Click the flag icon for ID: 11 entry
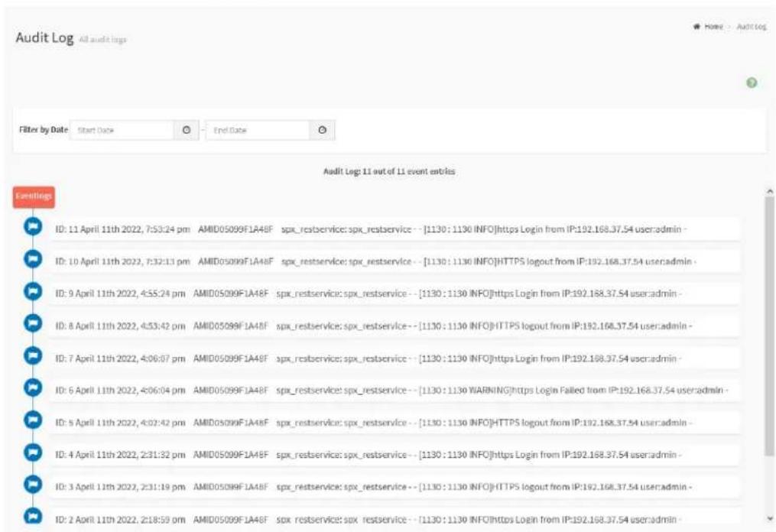 tap(33, 227)
